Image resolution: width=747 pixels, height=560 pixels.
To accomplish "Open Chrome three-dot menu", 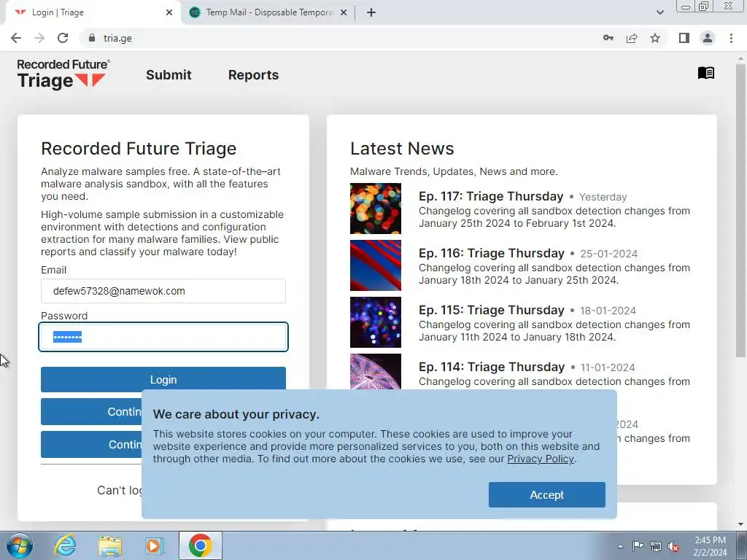I will coord(731,38).
